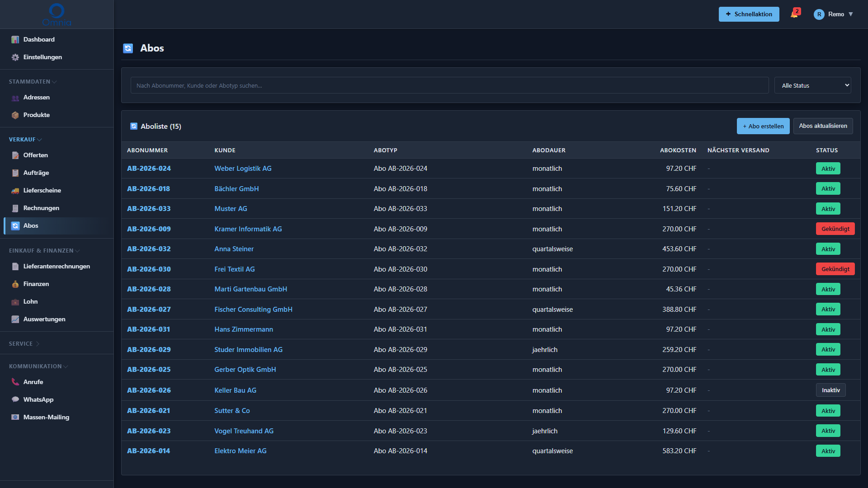Click the Abos refresh icon in sidebar
This screenshot has width=868, height=488.
[15, 226]
